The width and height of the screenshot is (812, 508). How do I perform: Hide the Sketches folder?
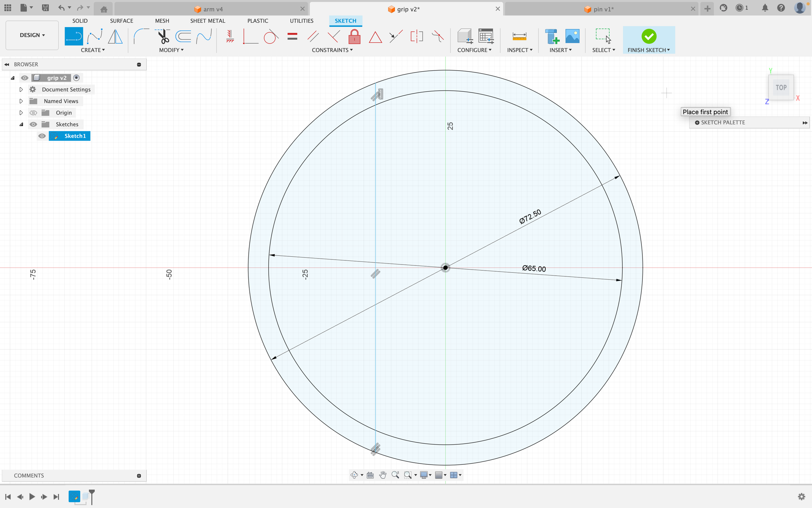(x=33, y=124)
